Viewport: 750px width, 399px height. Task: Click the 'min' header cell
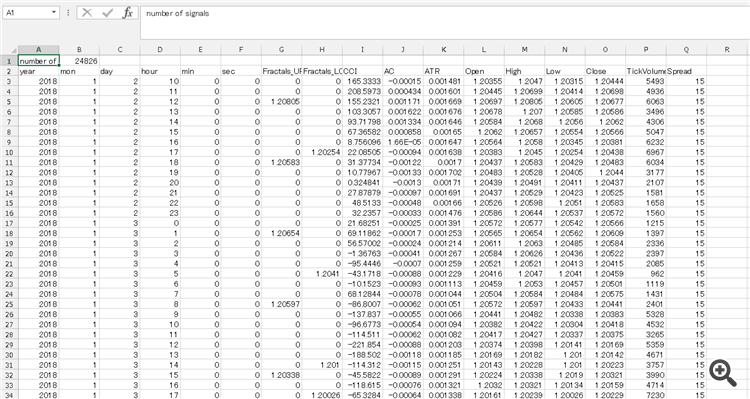point(200,71)
